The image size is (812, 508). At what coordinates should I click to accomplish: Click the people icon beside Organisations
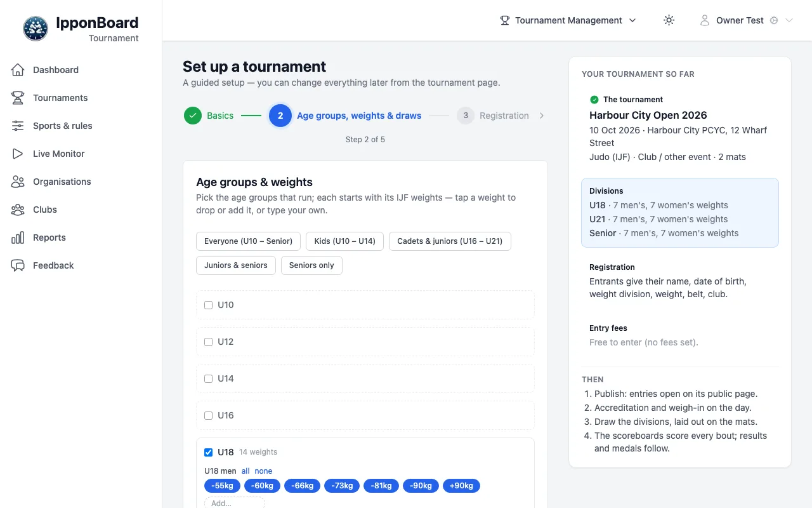coord(18,182)
